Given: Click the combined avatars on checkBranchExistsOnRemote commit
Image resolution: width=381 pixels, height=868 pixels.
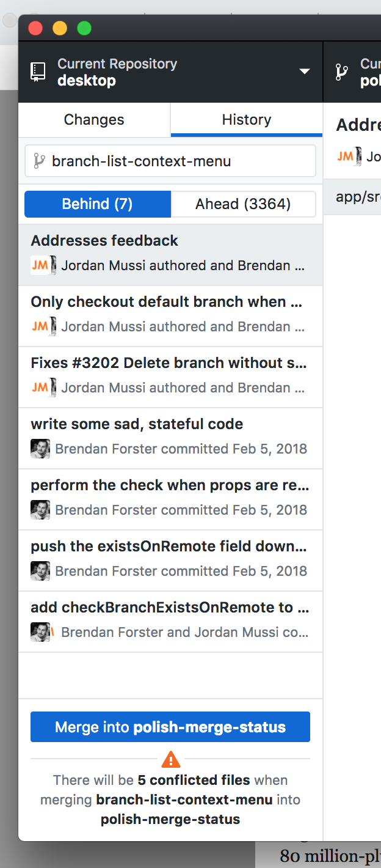Looking at the screenshot, I should 40,632.
